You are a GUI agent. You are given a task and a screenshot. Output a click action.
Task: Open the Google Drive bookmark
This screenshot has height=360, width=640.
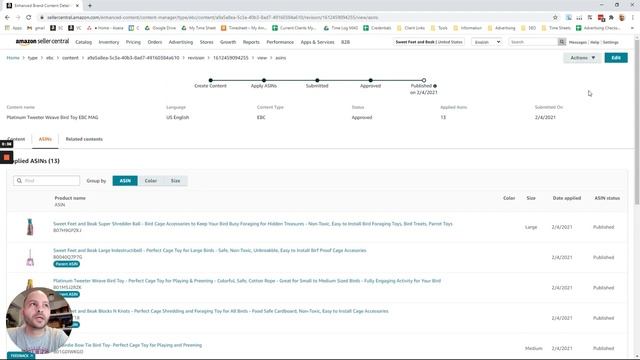161,28
